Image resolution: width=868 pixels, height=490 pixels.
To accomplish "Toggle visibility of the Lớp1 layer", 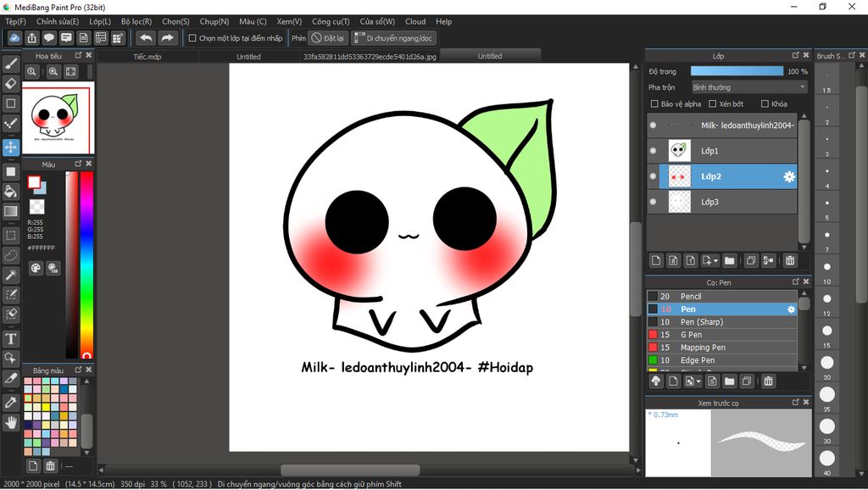I will coord(654,151).
